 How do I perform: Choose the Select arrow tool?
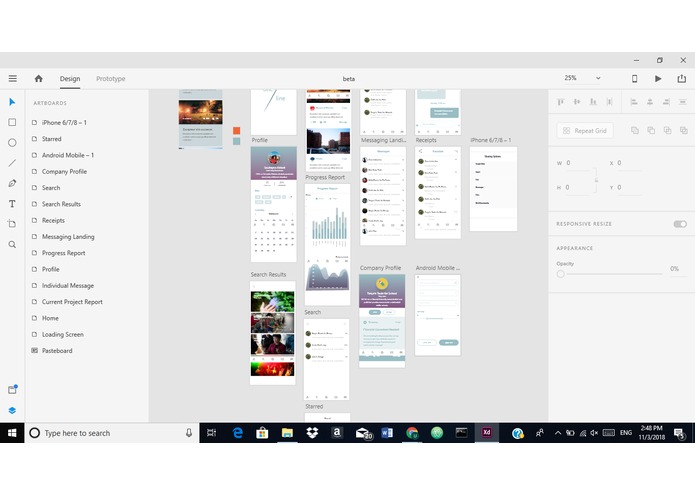tap(12, 102)
